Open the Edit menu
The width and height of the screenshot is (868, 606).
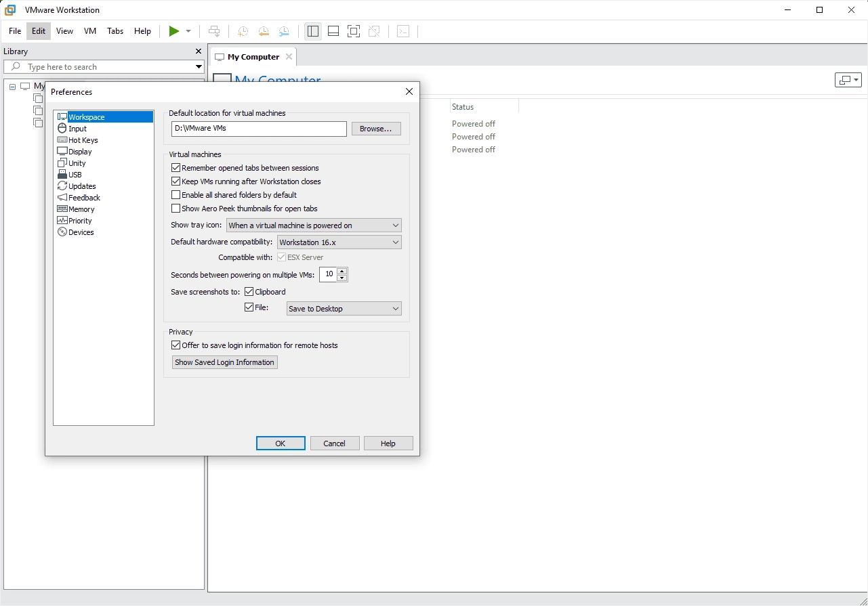pos(39,31)
